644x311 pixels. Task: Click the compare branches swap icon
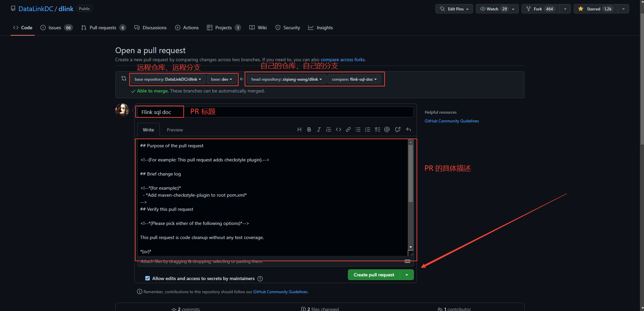124,78
